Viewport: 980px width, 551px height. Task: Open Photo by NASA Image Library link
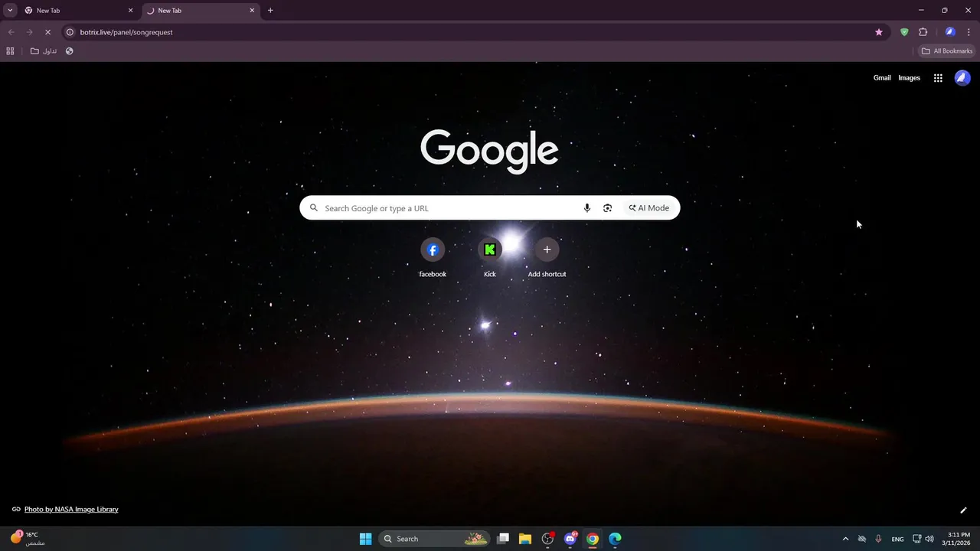pyautogui.click(x=71, y=510)
